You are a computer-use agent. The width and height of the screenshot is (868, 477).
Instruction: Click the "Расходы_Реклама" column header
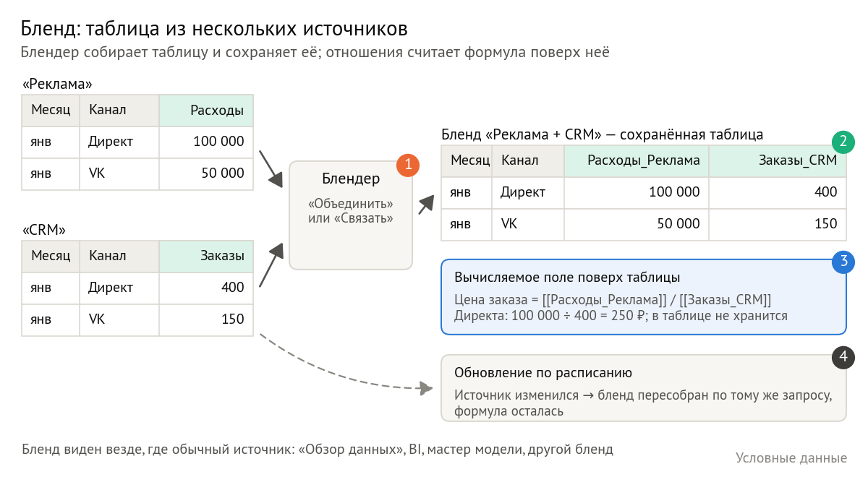637,160
